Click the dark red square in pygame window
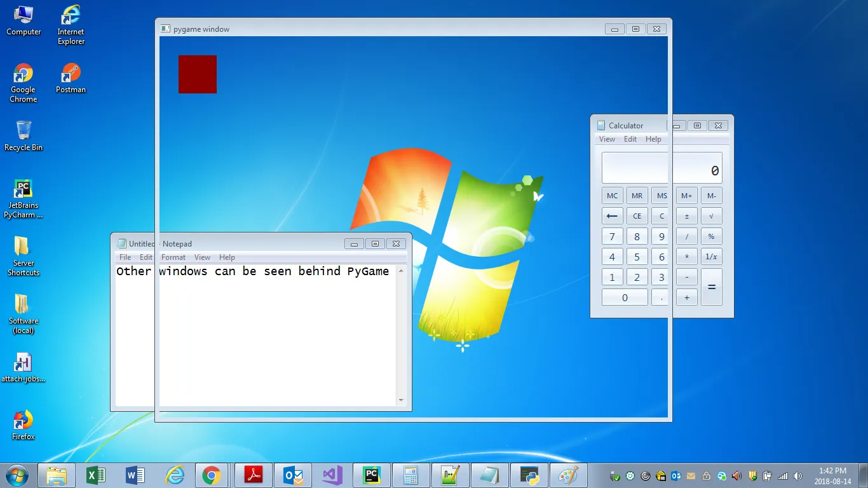Image resolution: width=868 pixels, height=488 pixels. click(x=198, y=74)
